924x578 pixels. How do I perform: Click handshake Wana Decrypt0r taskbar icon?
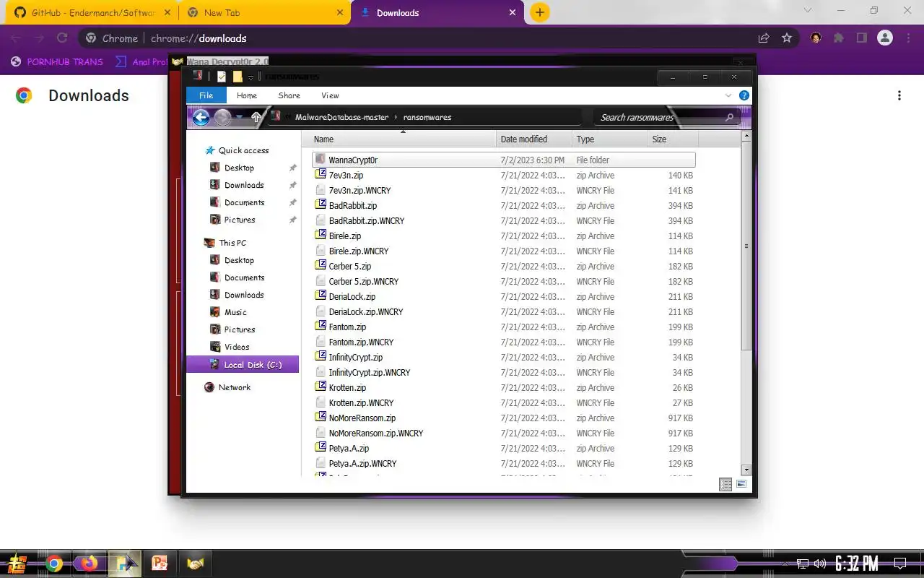195,563
